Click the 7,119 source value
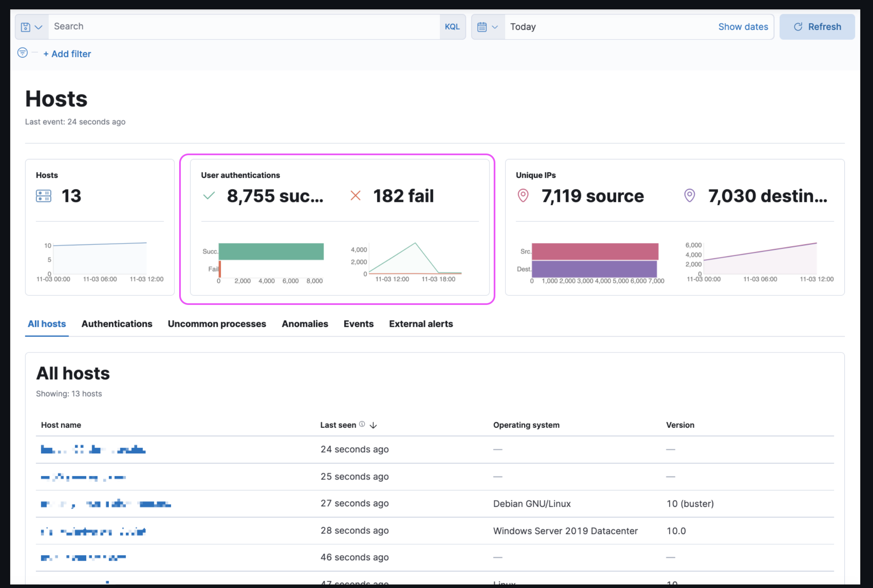This screenshot has height=588, width=873. (x=593, y=196)
